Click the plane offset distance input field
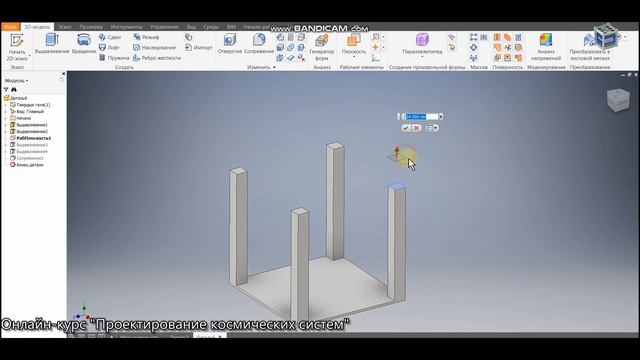640x360 pixels. (x=421, y=117)
